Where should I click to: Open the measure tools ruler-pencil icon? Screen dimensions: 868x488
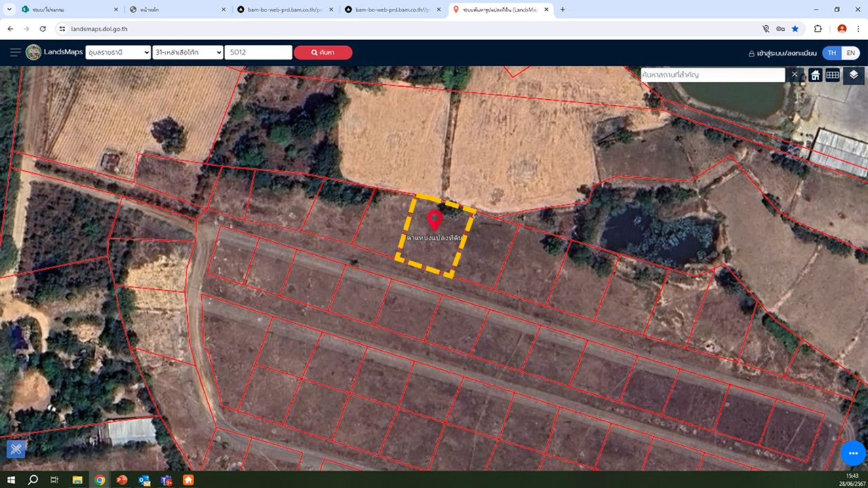(x=16, y=449)
